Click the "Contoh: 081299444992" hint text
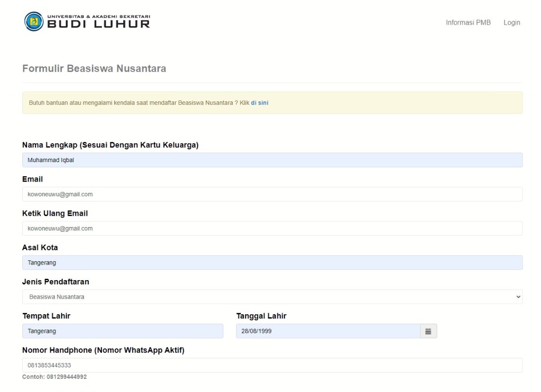Image resolution: width=541 pixels, height=392 pixels. coord(55,377)
